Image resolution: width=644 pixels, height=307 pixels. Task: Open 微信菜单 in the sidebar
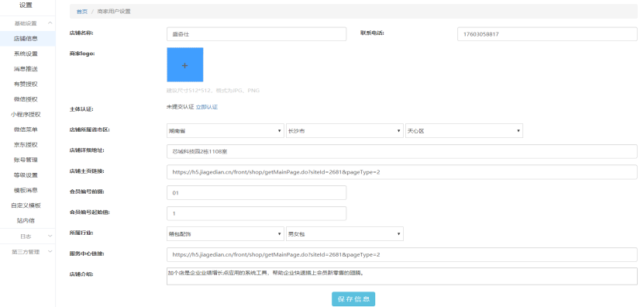click(26, 129)
